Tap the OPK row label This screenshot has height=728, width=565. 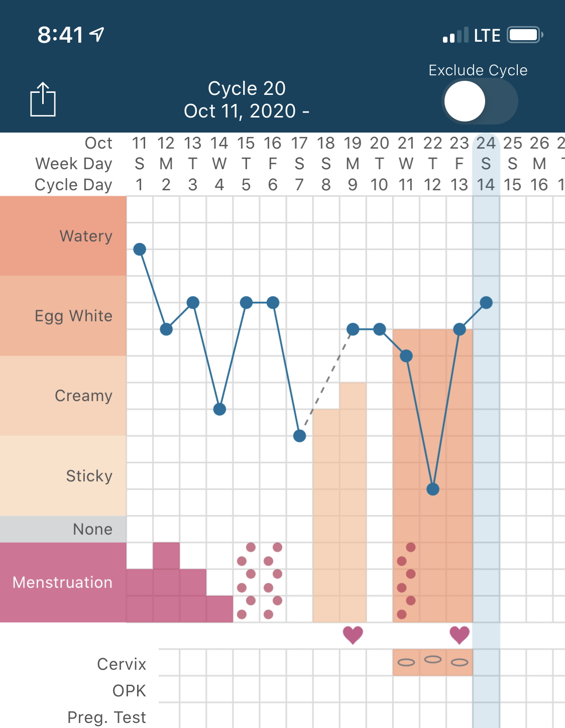129,691
